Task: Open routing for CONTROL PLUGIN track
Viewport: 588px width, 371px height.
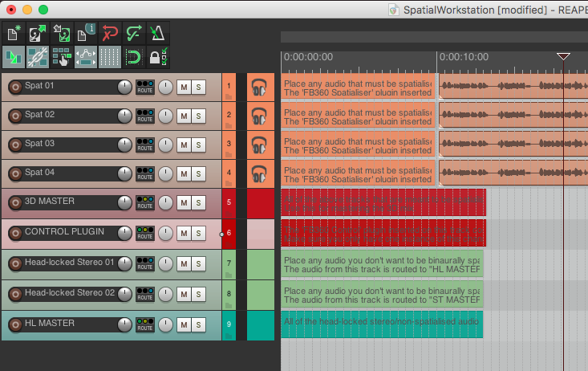Action: click(x=145, y=233)
